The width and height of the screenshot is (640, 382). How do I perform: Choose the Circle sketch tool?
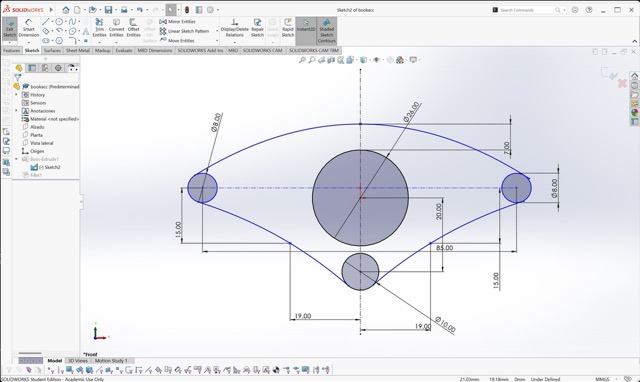pyautogui.click(x=59, y=22)
